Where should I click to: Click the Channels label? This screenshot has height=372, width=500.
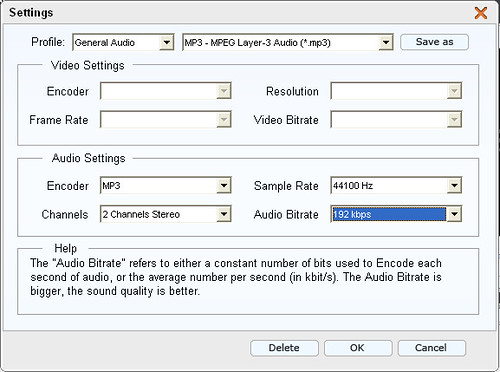65,214
